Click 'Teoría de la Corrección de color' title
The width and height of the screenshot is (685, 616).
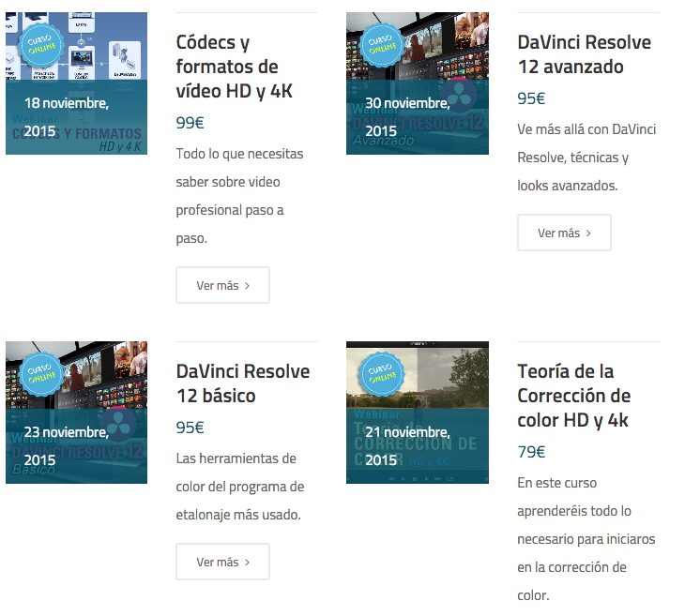574,396
